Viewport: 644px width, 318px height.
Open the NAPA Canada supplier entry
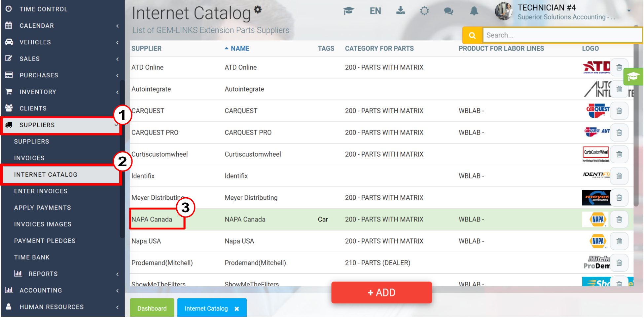(152, 219)
